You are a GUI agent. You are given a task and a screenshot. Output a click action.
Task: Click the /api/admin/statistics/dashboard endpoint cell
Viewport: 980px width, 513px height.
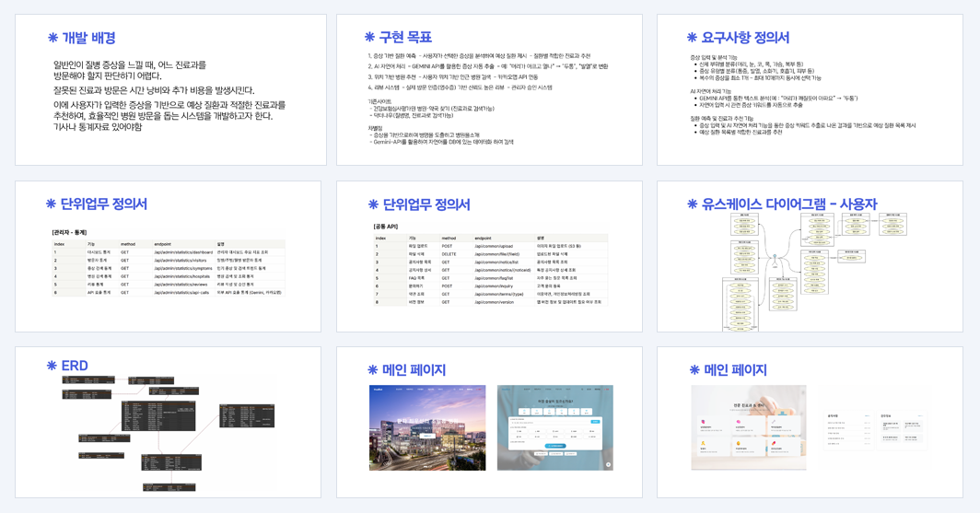tap(183, 252)
